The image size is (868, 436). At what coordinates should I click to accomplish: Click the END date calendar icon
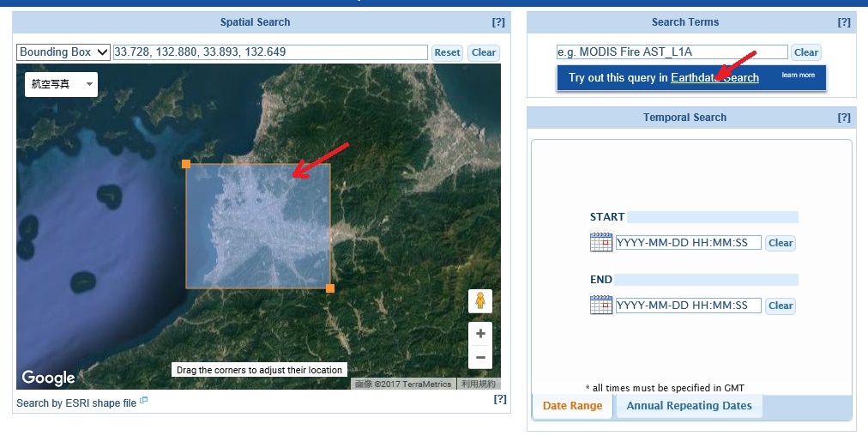(600, 305)
